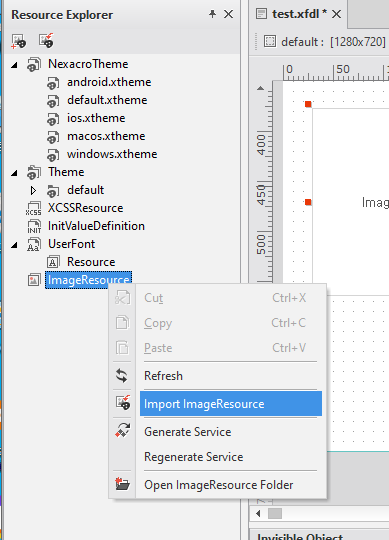Click the layout screen icon beside default
This screenshot has height=540, width=389.
point(270,41)
